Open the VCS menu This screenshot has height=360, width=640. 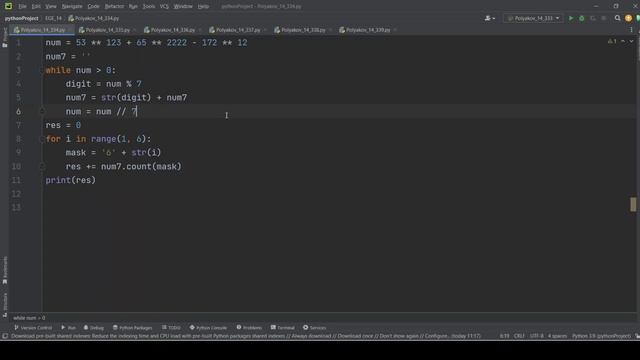pyautogui.click(x=164, y=6)
